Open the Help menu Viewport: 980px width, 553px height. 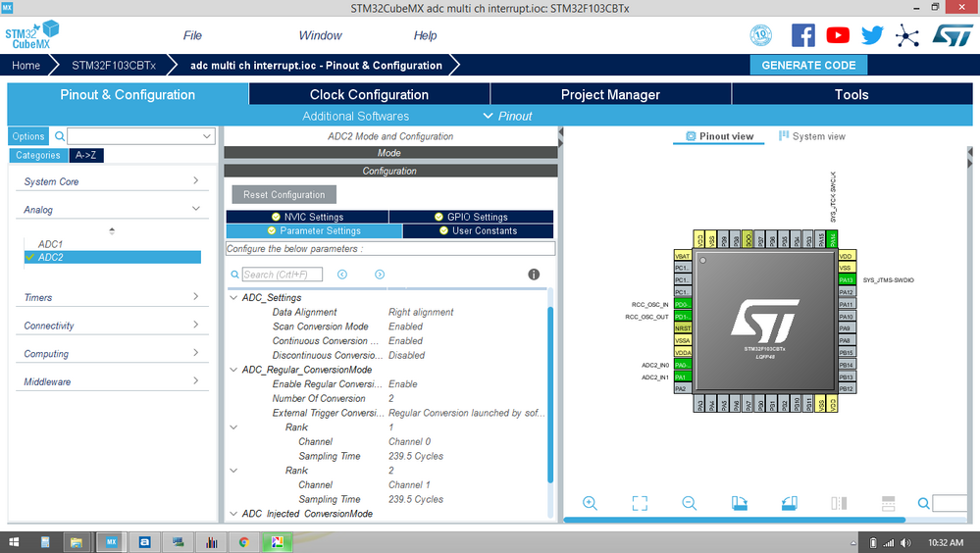(425, 35)
